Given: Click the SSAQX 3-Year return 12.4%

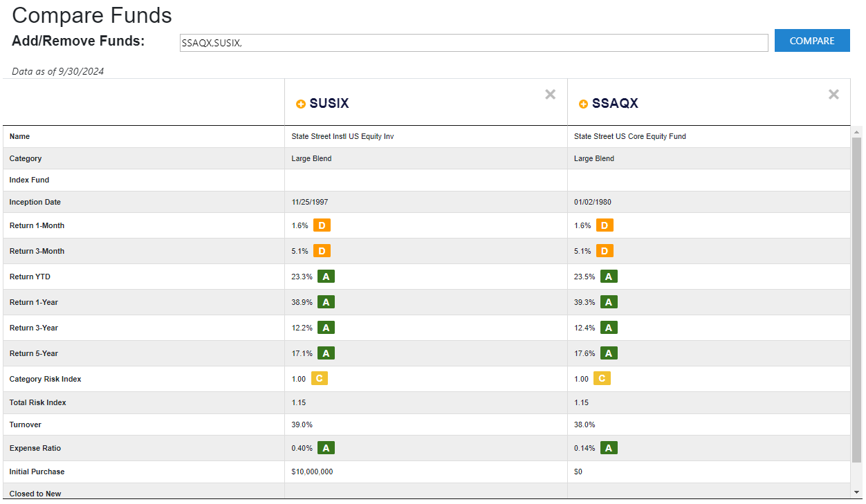Looking at the screenshot, I should (584, 328).
